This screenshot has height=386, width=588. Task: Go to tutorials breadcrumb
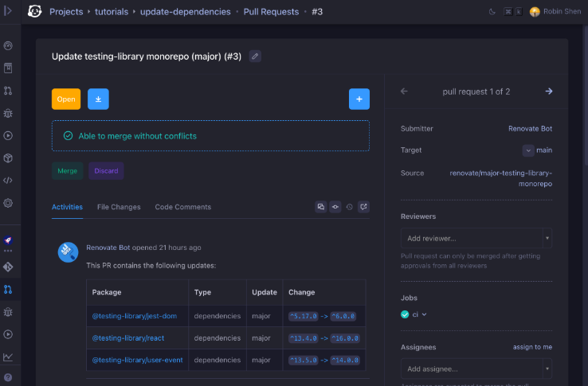coord(112,12)
